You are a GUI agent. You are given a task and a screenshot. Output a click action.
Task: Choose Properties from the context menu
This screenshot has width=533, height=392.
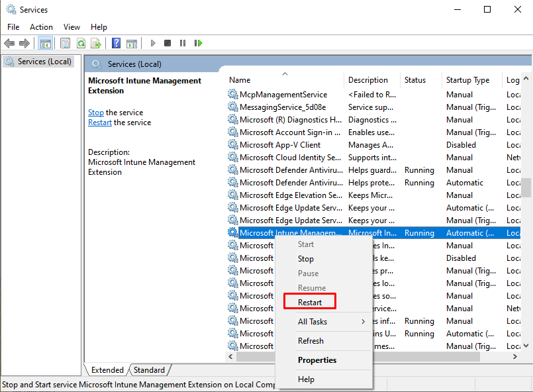click(x=324, y=360)
